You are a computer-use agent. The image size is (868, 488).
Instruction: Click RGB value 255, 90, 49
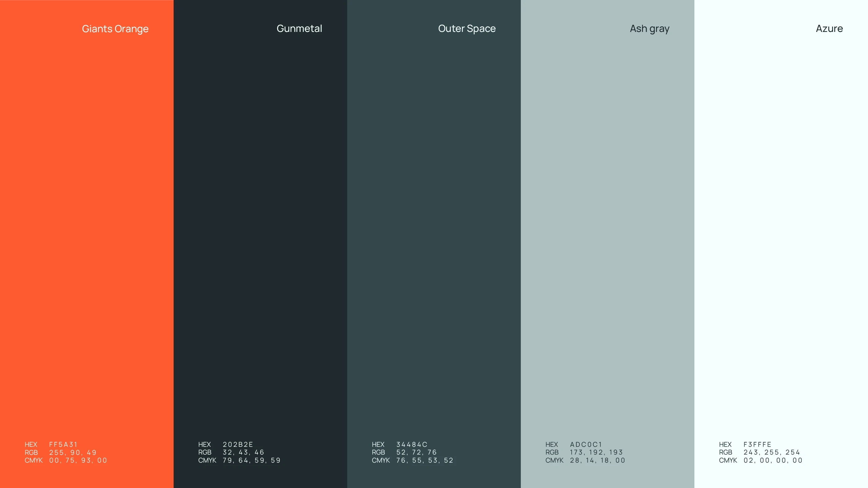[73, 452]
